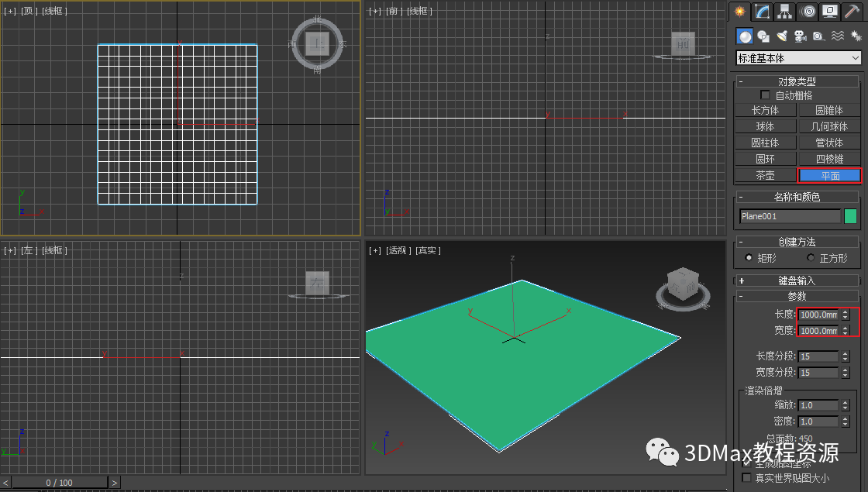Click the 长度 spinner arrows
Image resolution: width=868 pixels, height=492 pixels.
tap(846, 315)
